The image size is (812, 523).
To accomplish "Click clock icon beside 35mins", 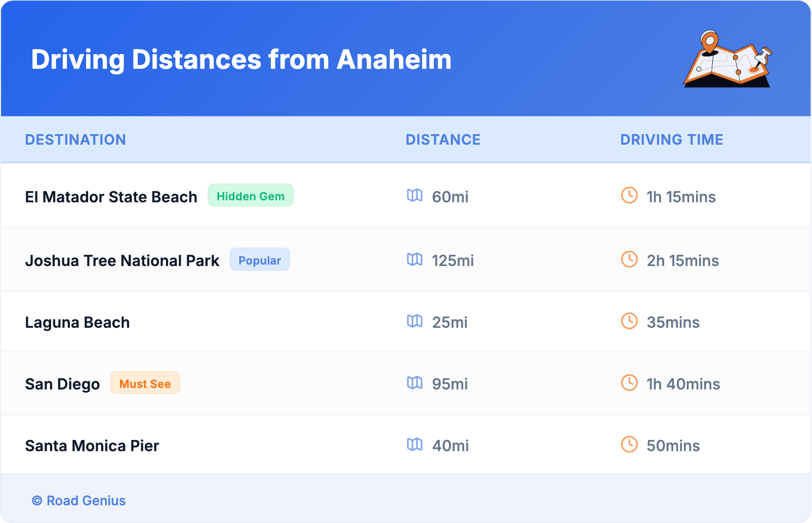I will (x=629, y=321).
